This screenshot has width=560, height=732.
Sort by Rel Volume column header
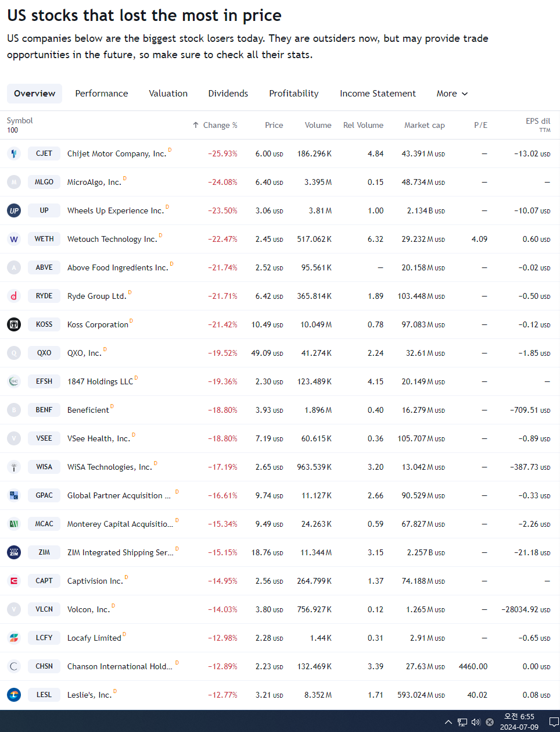click(363, 125)
